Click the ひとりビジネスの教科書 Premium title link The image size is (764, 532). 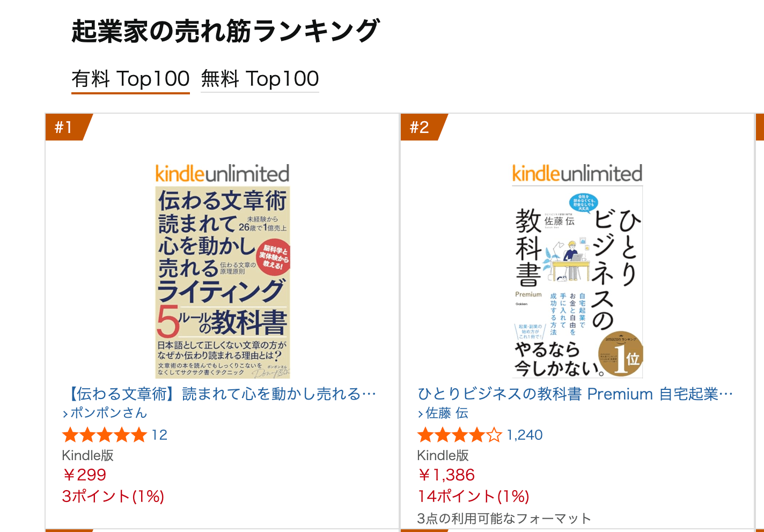click(x=575, y=394)
